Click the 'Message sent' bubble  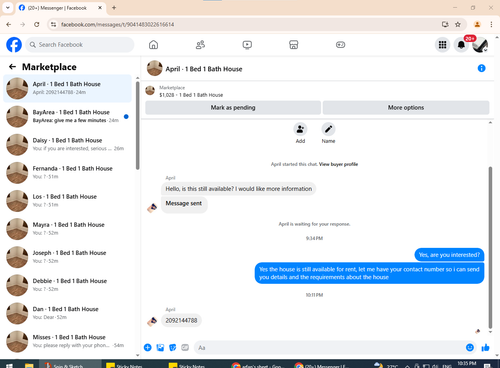pyautogui.click(x=184, y=203)
